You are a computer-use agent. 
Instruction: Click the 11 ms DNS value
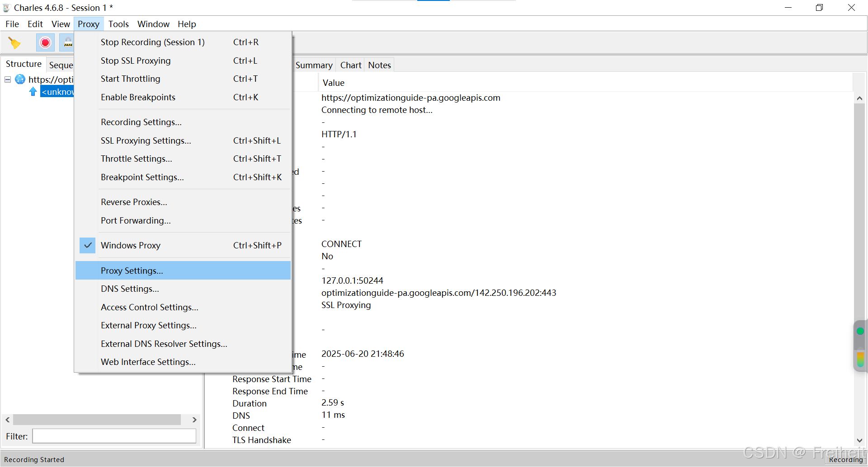[x=333, y=415]
